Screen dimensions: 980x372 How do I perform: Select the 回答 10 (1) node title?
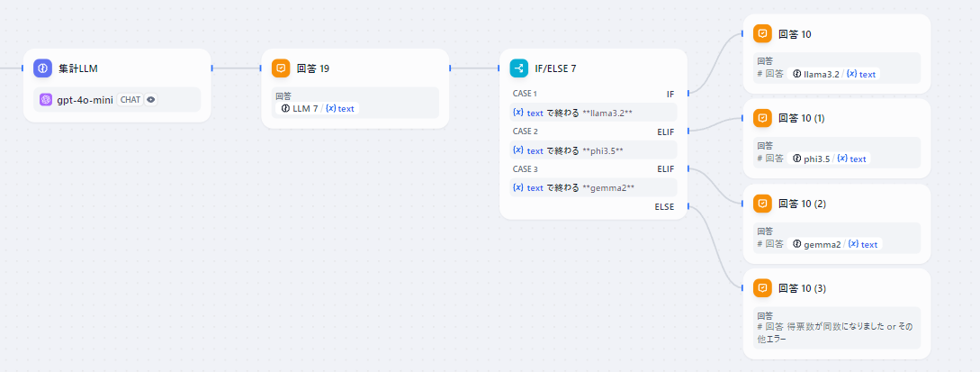pos(802,118)
